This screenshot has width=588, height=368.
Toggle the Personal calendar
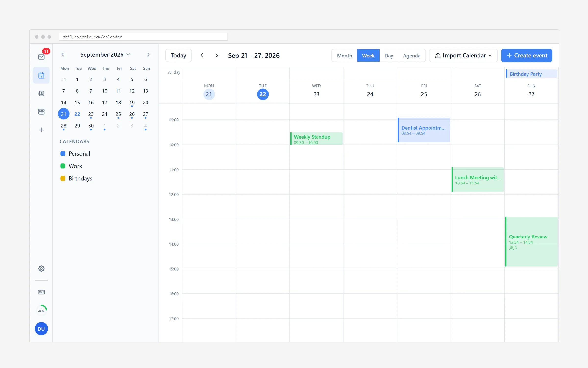[x=75, y=154]
